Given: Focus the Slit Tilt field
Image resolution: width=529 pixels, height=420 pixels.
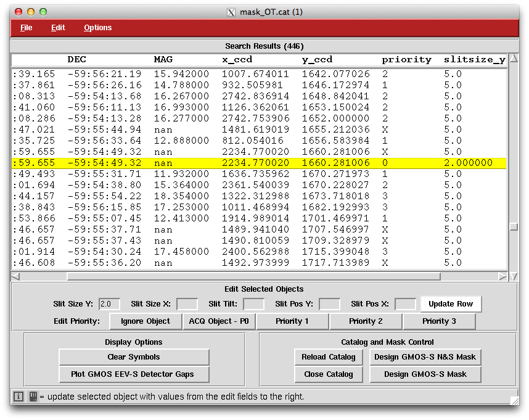Looking at the screenshot, I should point(253,304).
